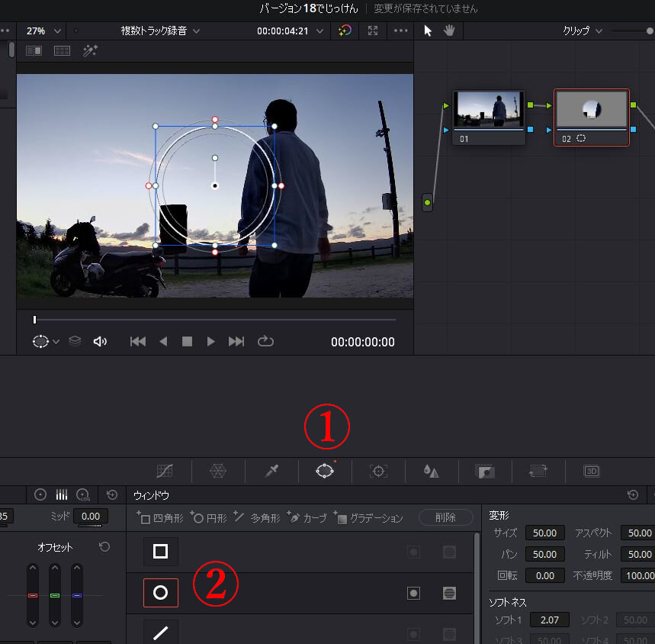
Task: Activate the square window preset row icon
Action: [160, 552]
